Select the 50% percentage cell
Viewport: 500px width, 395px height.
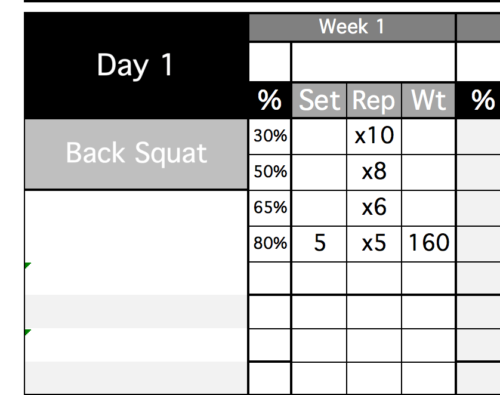pos(270,172)
